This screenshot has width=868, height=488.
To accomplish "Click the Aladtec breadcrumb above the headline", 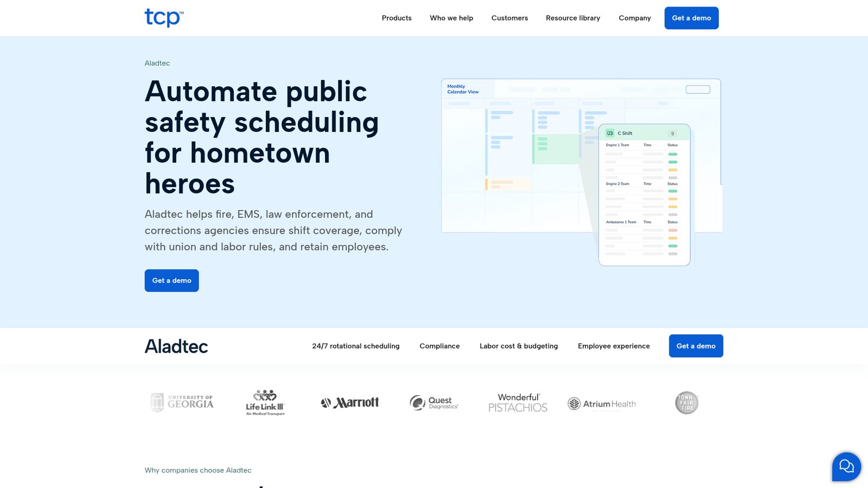I will pos(157,63).
